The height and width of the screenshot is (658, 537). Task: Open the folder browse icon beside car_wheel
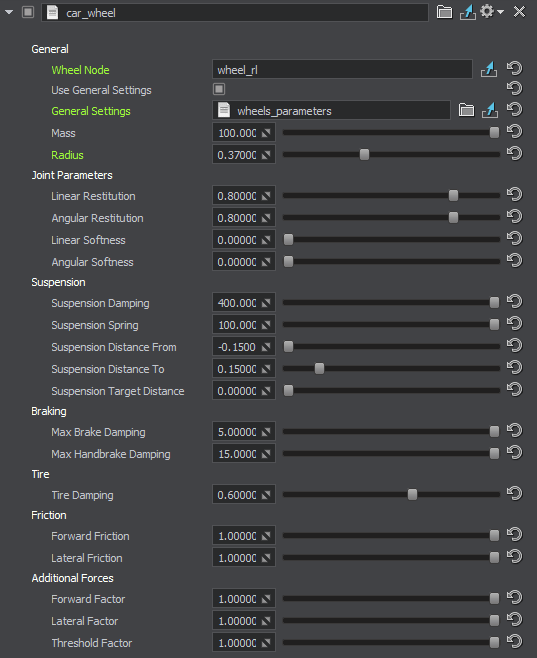click(x=444, y=12)
